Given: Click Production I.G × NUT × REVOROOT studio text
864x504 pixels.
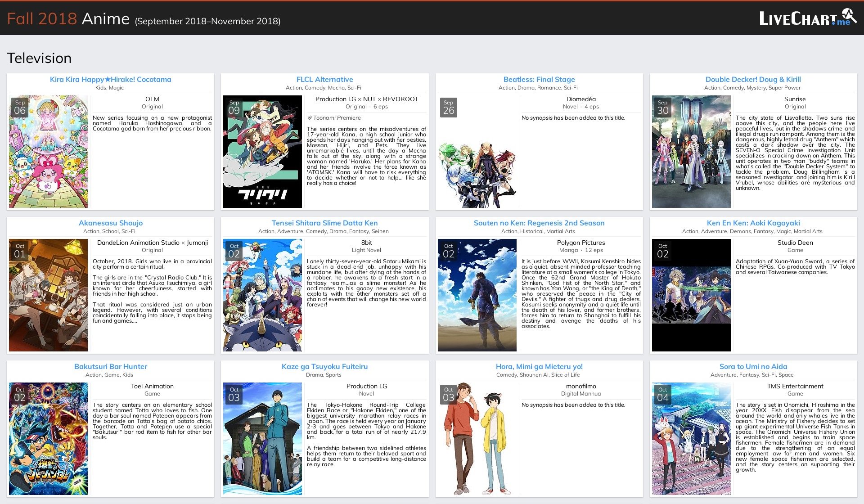Looking at the screenshot, I should click(x=367, y=99).
